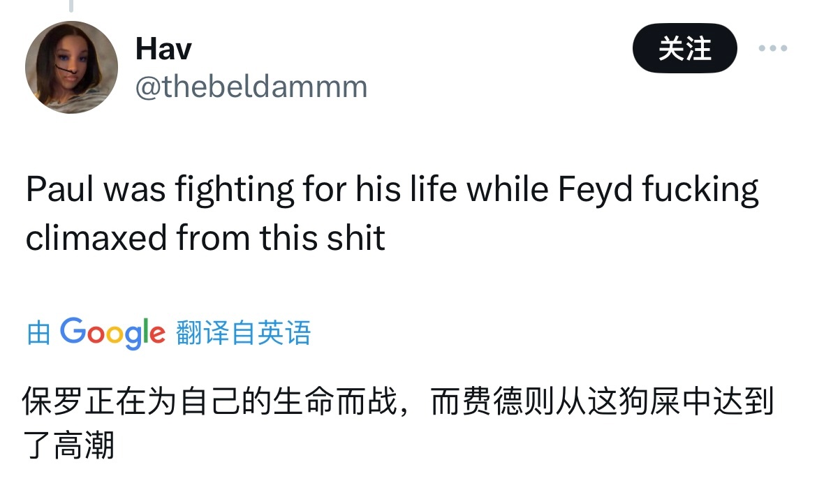Screen dimensions: 817x504
Task: Click 保罗 in the Chinese translation
Action: pos(52,401)
